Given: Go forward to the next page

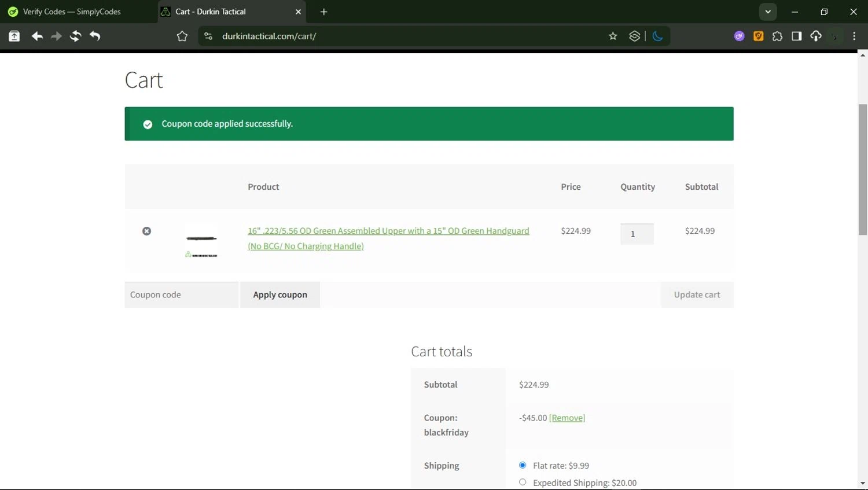Looking at the screenshot, I should click(56, 36).
